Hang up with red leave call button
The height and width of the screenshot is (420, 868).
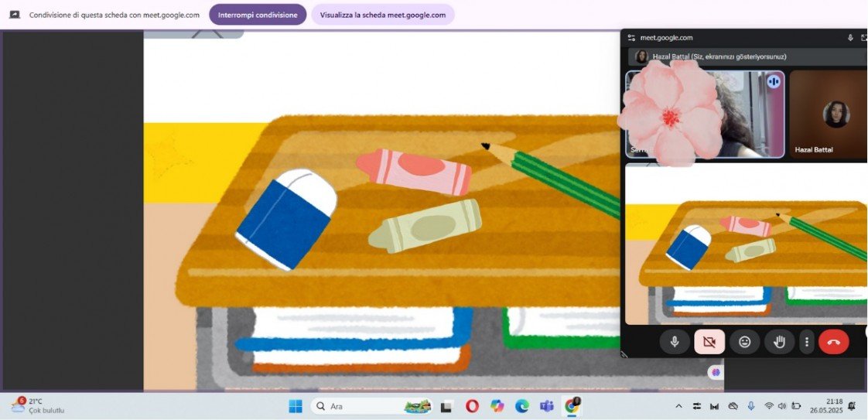click(x=833, y=342)
